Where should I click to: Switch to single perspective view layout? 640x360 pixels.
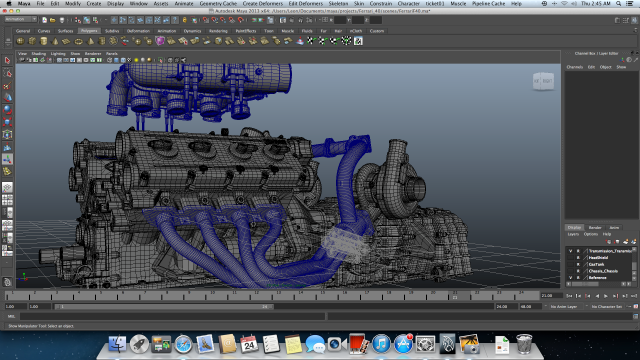pyautogui.click(x=7, y=187)
